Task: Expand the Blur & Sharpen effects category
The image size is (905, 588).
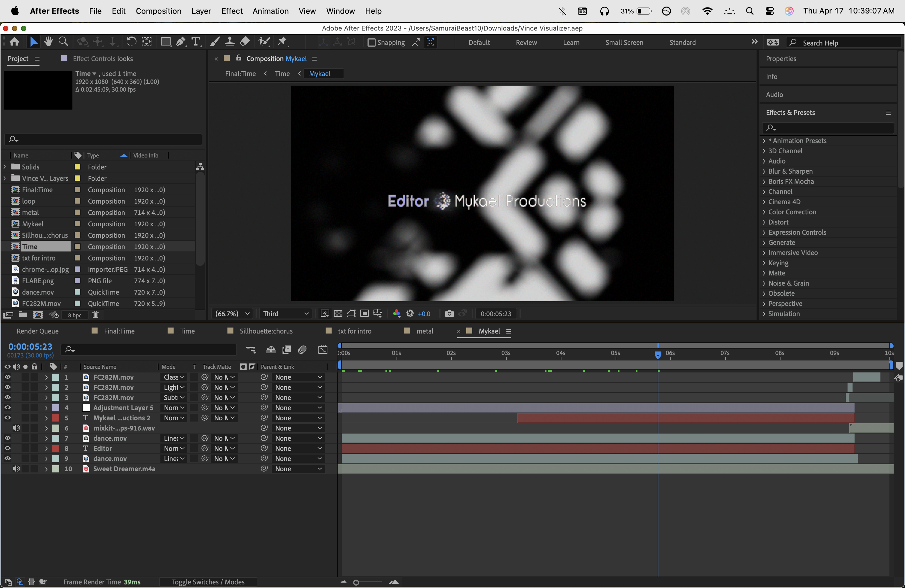Action: (764, 171)
